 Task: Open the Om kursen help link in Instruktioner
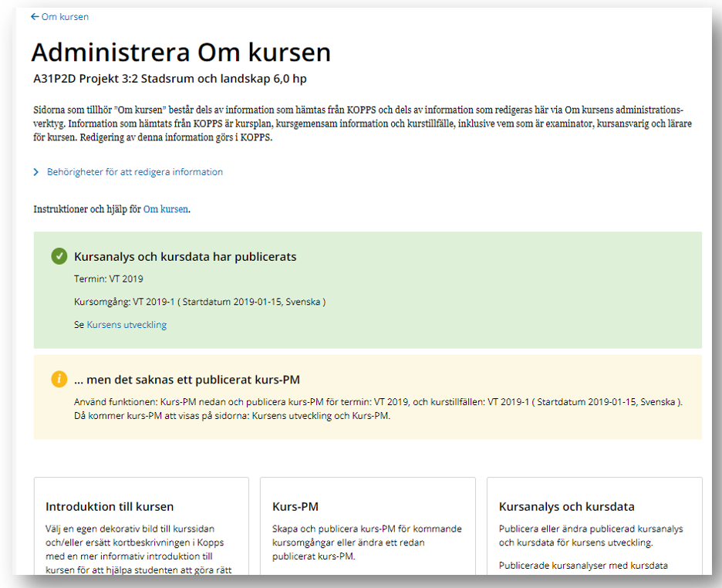[x=165, y=209]
